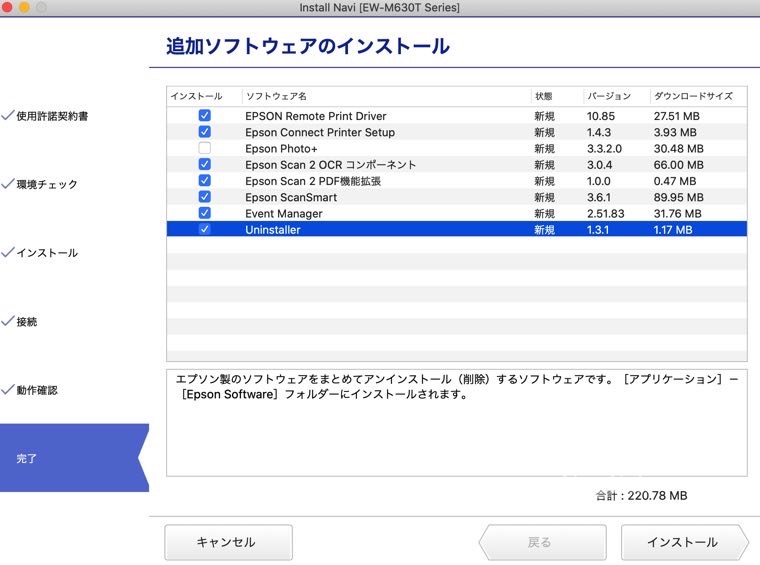Toggle the Uninstaller row checkbox
The image size is (760, 565).
click(205, 229)
